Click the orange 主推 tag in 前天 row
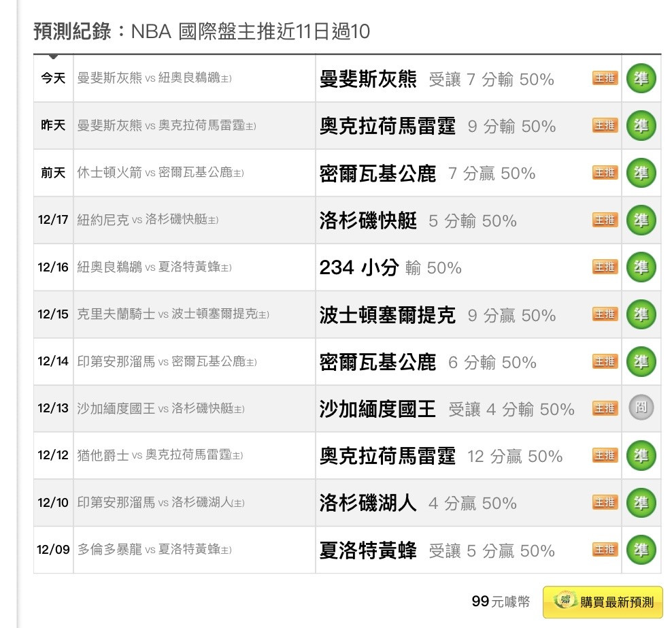The height and width of the screenshot is (628, 672). 605,172
